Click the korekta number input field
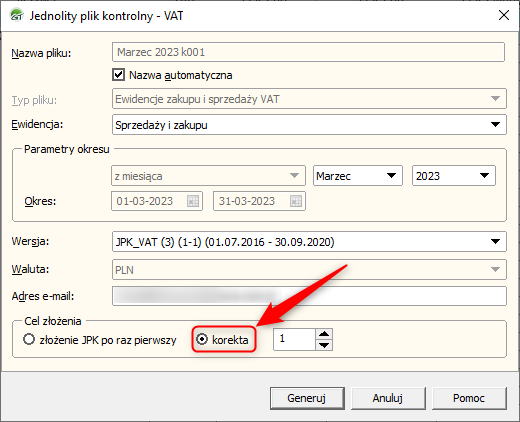Viewport: 520px width, 422px height. [294, 339]
